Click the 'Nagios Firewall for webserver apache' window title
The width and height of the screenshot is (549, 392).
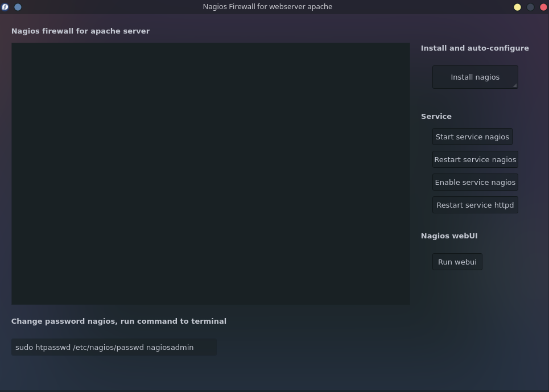point(267,7)
